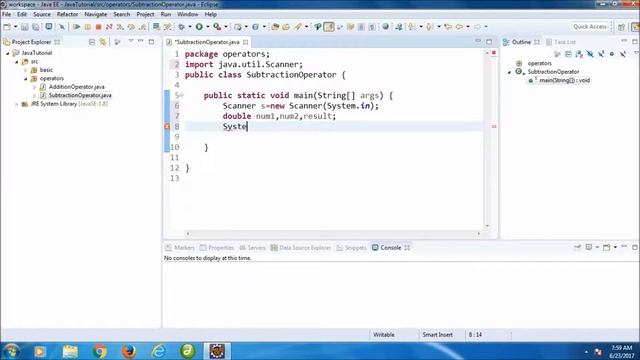Image resolution: width=640 pixels, height=360 pixels.
Task: Open the Source menu
Action: (42, 14)
